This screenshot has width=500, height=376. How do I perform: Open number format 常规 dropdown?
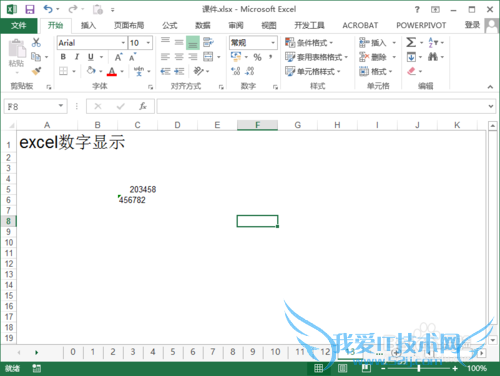click(273, 43)
